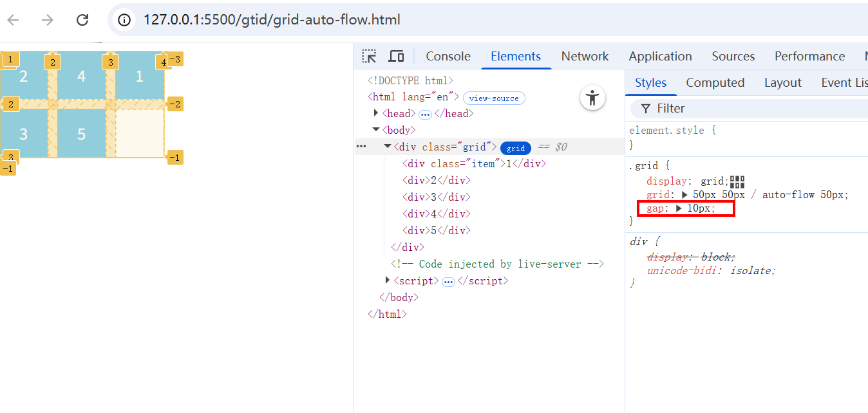Collapse the body element node
868x413 pixels.
click(376, 130)
